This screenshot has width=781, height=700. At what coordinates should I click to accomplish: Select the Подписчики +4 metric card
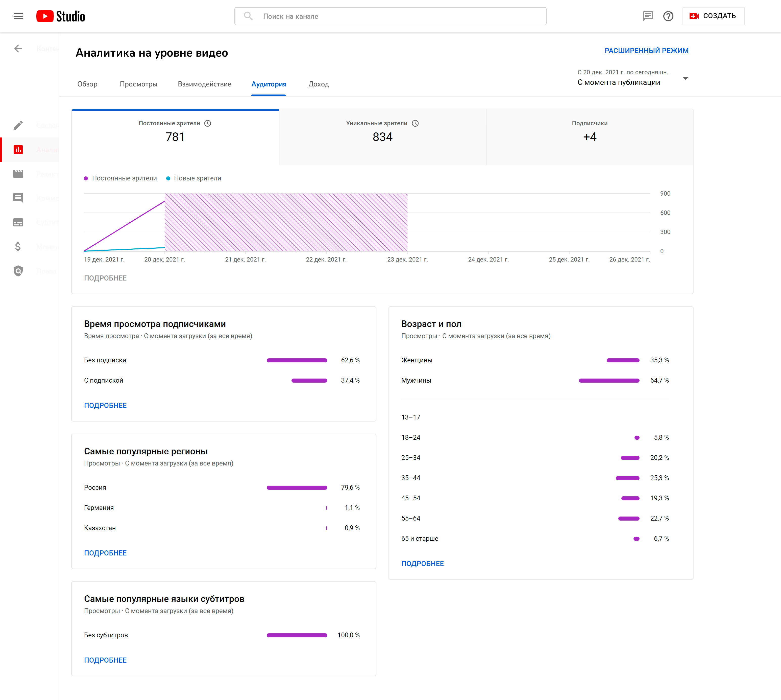590,137
